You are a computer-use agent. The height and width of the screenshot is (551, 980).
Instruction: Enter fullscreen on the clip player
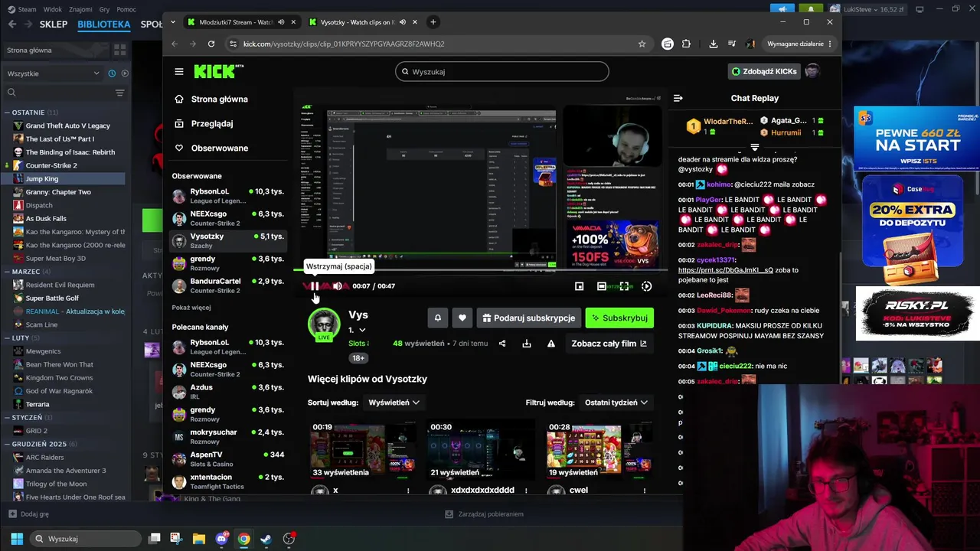(625, 286)
